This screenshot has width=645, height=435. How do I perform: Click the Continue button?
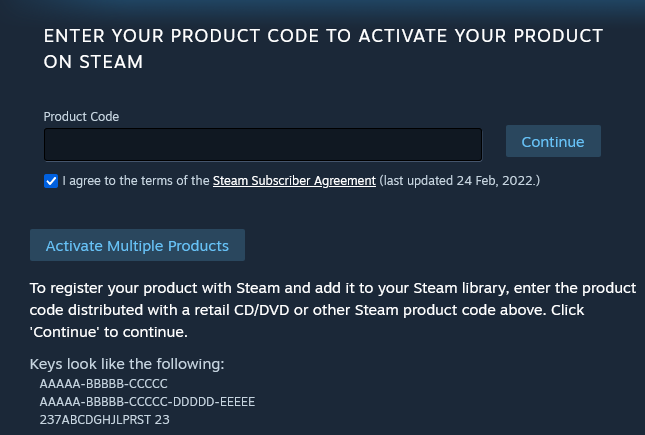(553, 141)
